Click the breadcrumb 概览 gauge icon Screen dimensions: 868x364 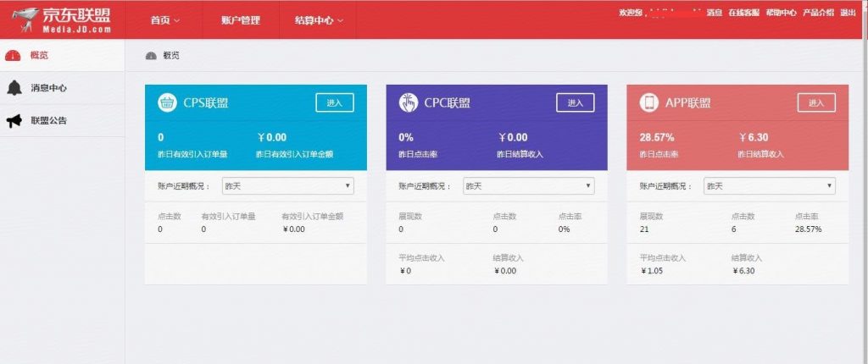pyautogui.click(x=151, y=56)
